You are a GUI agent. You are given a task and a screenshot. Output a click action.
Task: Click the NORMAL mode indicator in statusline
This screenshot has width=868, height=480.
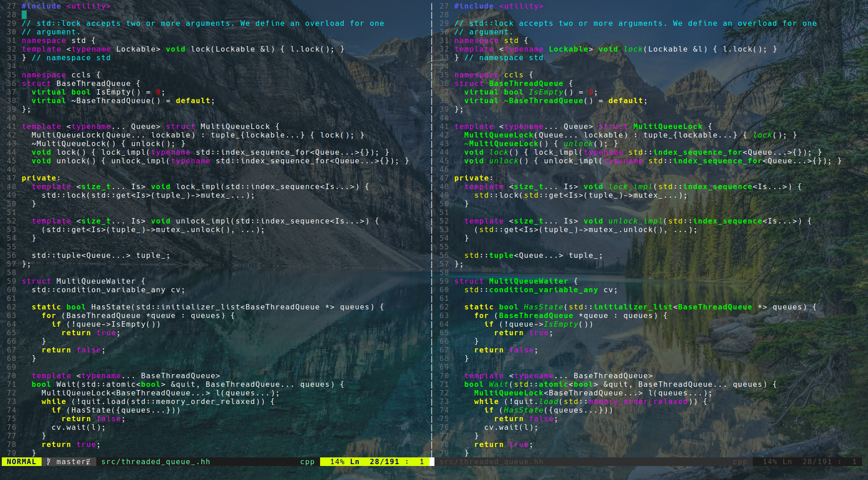coord(21,461)
